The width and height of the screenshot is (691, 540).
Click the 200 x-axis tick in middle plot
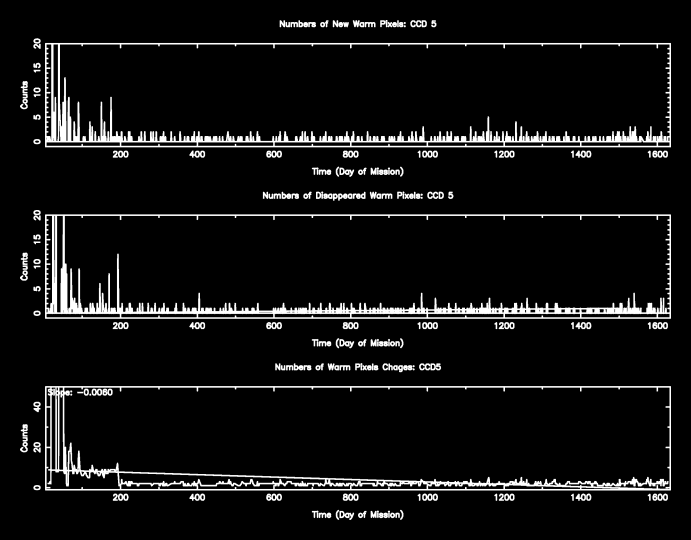point(121,327)
